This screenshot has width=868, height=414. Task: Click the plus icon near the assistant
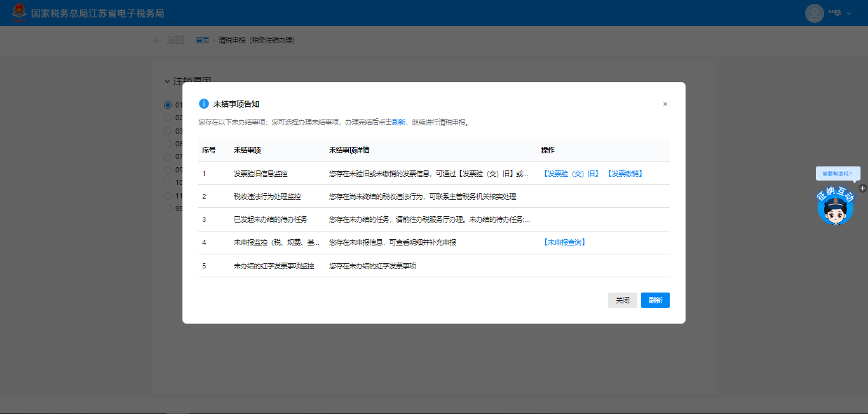862,188
